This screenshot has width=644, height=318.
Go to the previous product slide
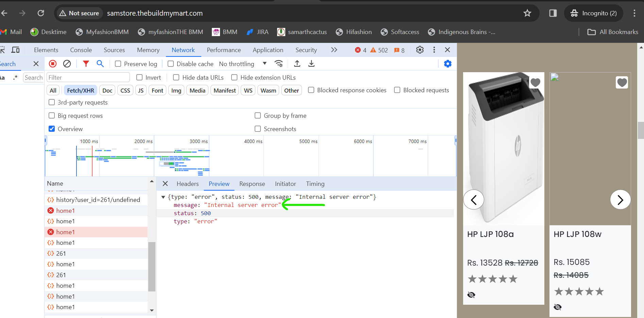[474, 200]
